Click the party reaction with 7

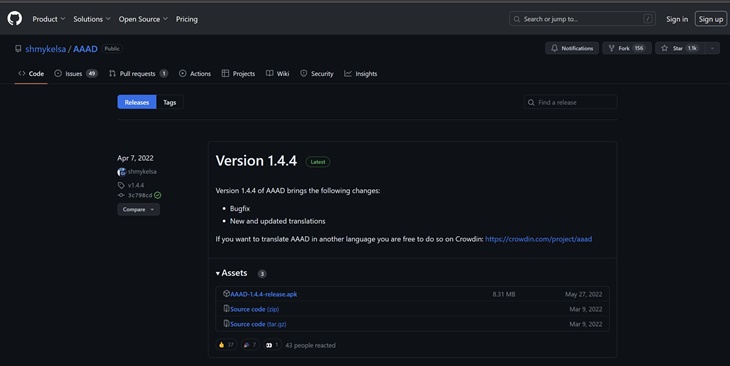250,345
